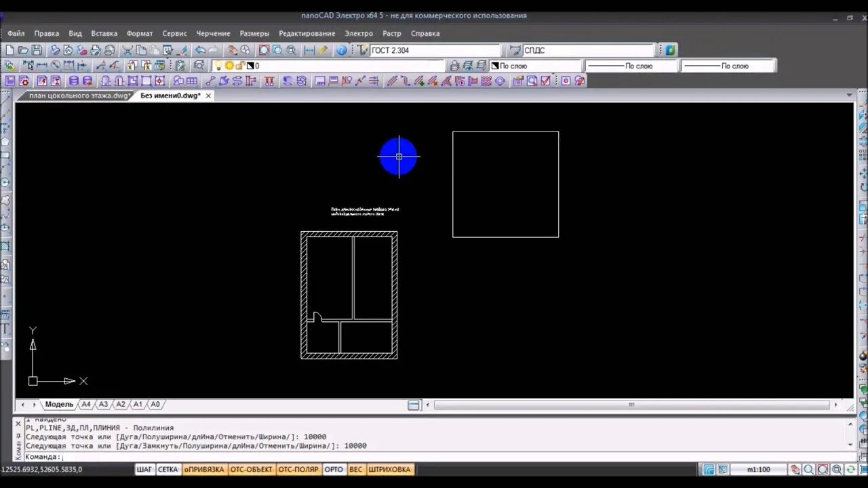This screenshot has width=868, height=488.
Task: Switch to план цокольного этажа.dwg tab
Action: [x=77, y=96]
